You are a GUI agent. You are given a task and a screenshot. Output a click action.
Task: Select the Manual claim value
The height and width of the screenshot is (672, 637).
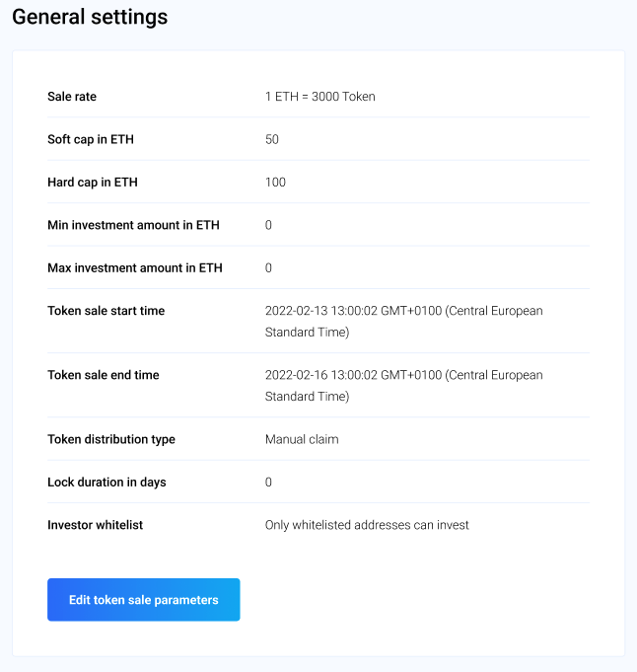pos(302,439)
